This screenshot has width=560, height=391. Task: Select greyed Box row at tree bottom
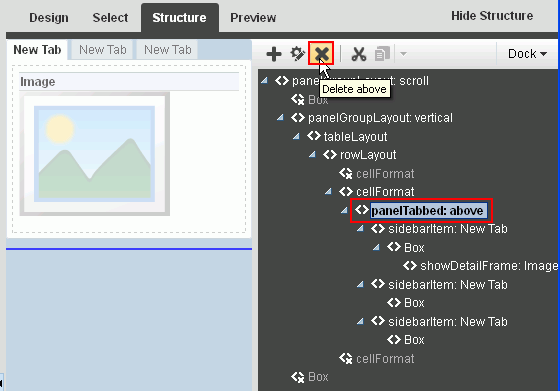(318, 377)
